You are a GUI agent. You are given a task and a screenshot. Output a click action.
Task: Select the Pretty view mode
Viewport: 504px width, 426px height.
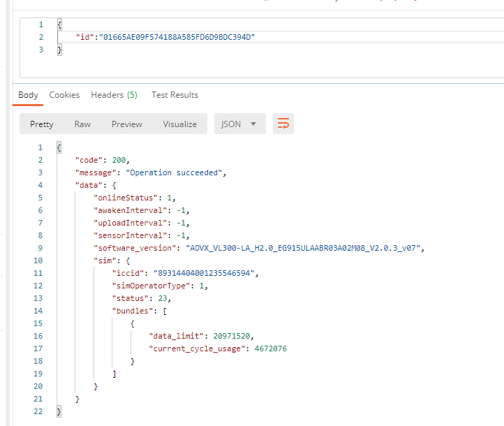pyautogui.click(x=41, y=124)
